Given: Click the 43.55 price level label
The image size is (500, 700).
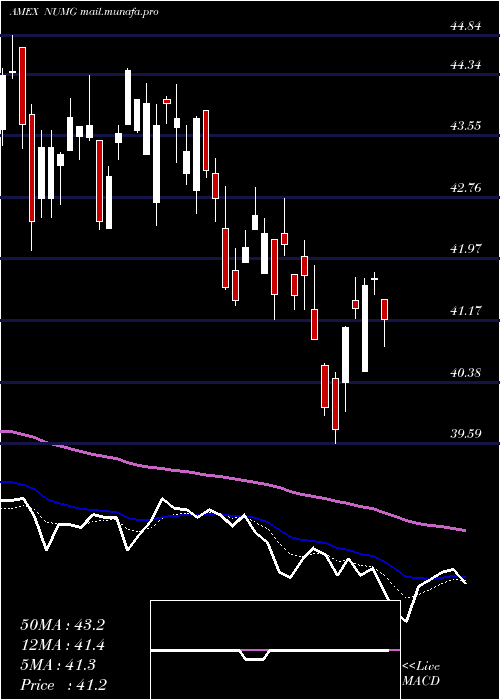Looking at the screenshot, I should pyautogui.click(x=466, y=126).
